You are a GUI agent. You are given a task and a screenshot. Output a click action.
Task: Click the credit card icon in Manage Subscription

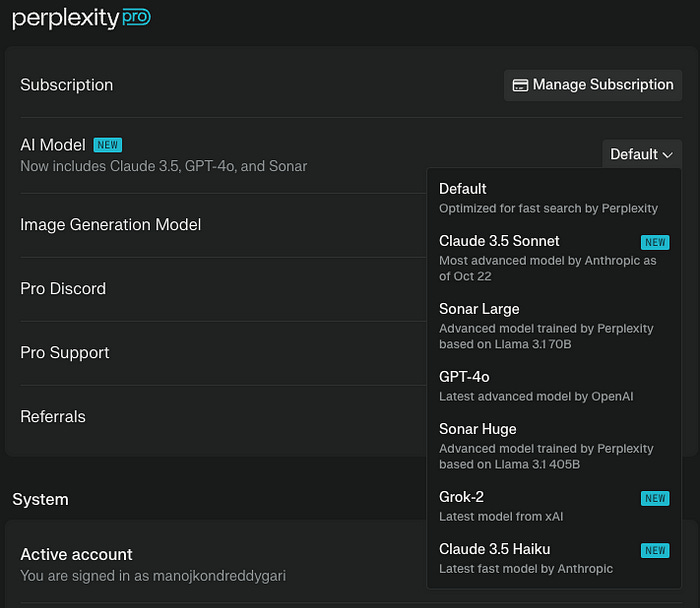[x=520, y=85]
